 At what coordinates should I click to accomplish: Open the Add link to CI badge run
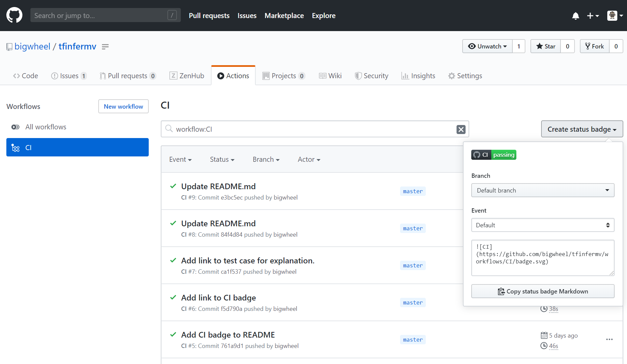pyautogui.click(x=219, y=298)
